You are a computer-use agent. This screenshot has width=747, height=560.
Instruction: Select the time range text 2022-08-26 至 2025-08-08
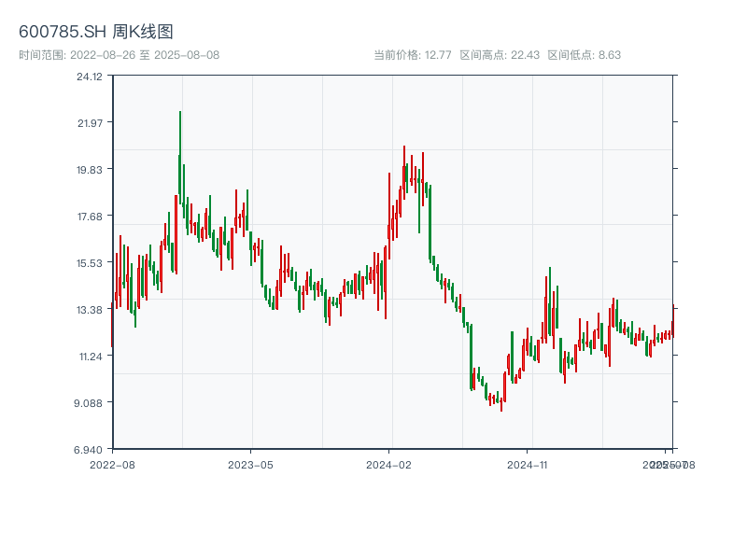(x=145, y=55)
